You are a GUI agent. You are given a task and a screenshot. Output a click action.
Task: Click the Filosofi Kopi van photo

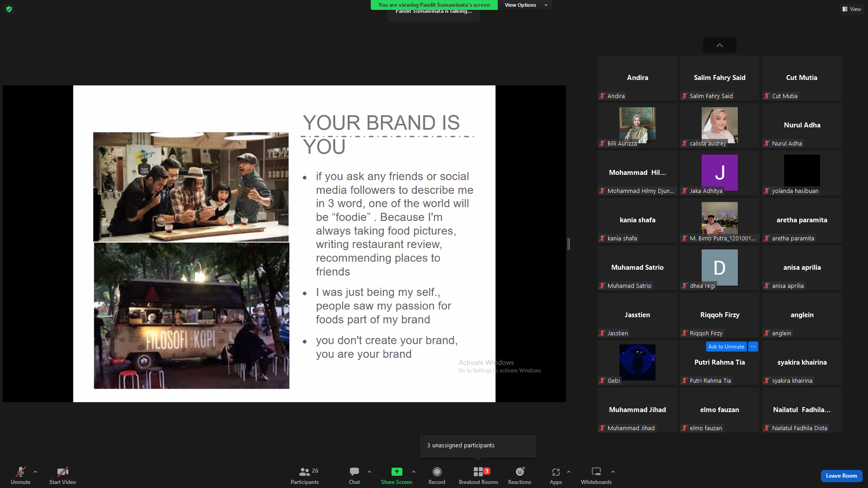click(x=192, y=316)
